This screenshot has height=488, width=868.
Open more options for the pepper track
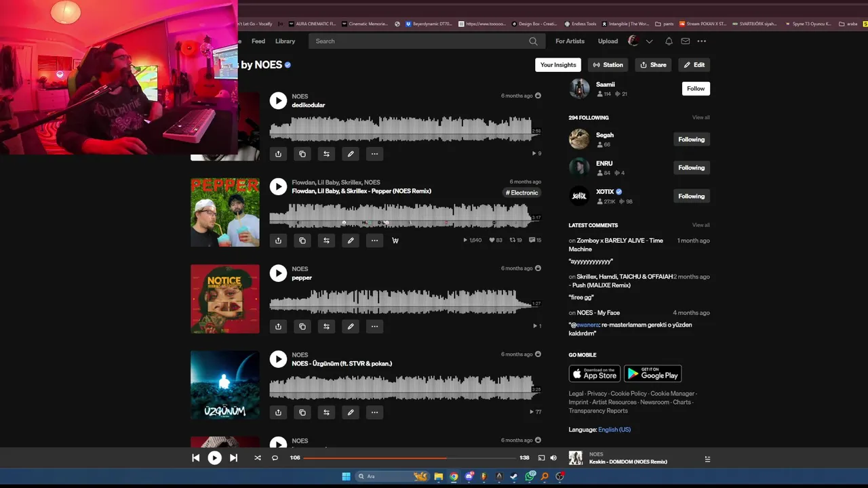click(374, 326)
